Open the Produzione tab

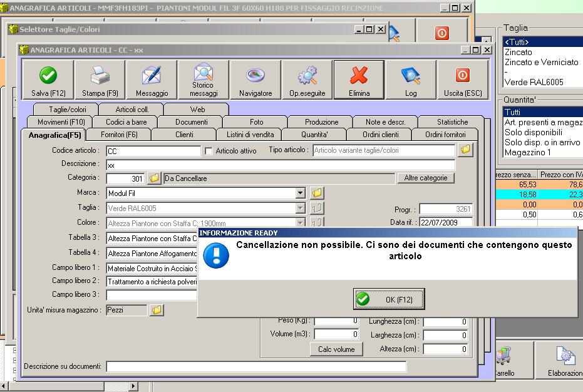tap(321, 122)
